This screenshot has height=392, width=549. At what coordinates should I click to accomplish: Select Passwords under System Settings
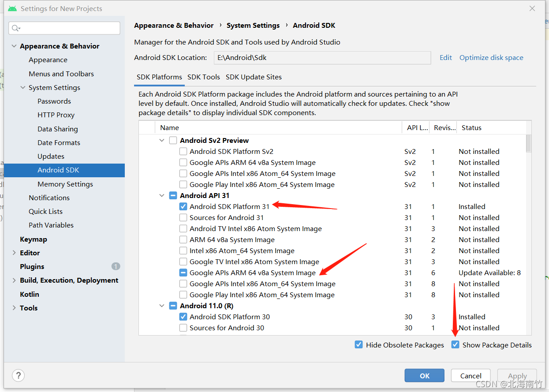(54, 101)
